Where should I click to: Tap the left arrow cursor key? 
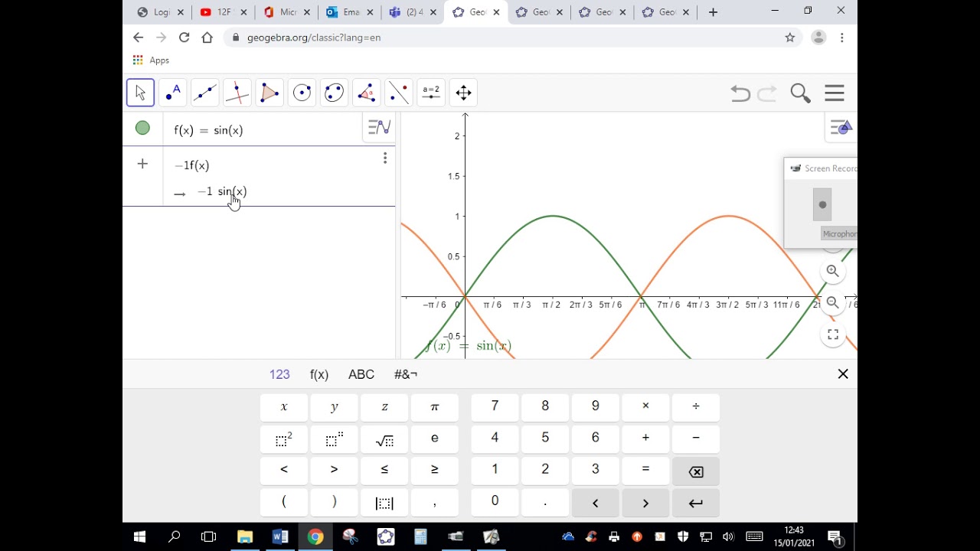595,502
